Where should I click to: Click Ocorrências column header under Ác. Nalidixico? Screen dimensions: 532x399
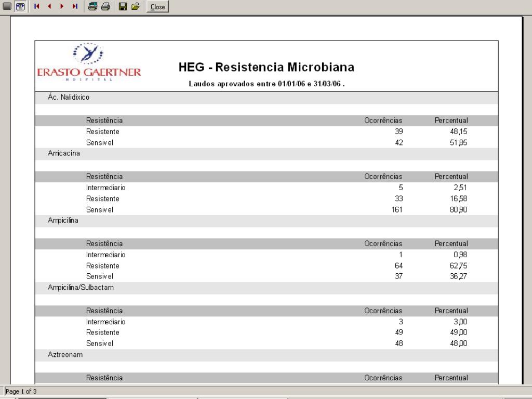coord(383,121)
